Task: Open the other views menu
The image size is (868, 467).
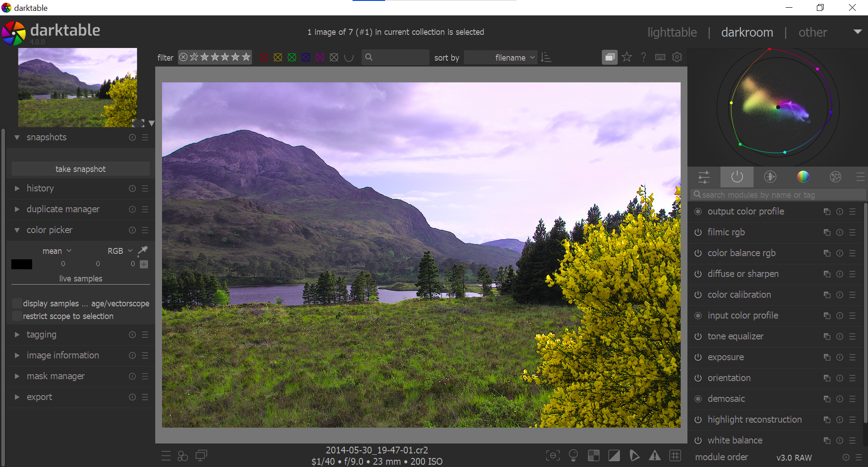Action: point(813,33)
